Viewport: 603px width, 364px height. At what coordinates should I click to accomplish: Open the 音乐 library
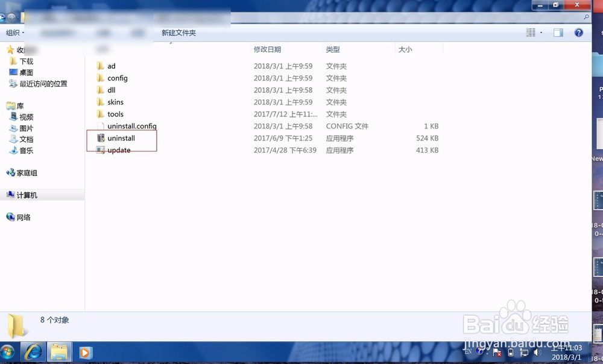tap(22, 150)
